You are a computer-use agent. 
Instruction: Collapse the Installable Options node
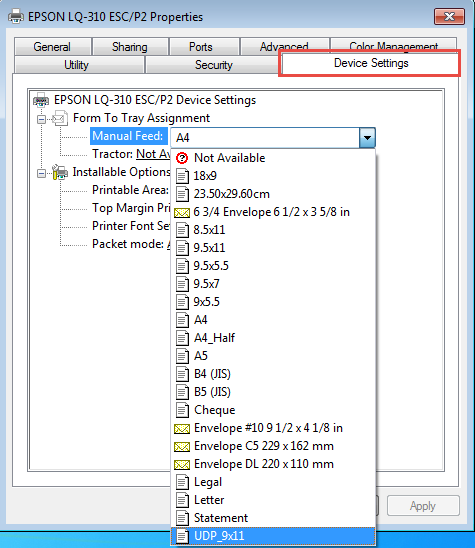coord(41,173)
